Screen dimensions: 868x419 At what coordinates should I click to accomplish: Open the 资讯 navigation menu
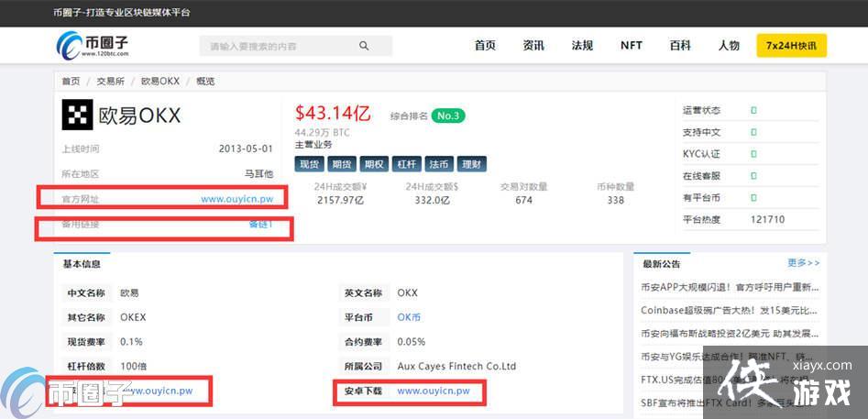pyautogui.click(x=533, y=46)
